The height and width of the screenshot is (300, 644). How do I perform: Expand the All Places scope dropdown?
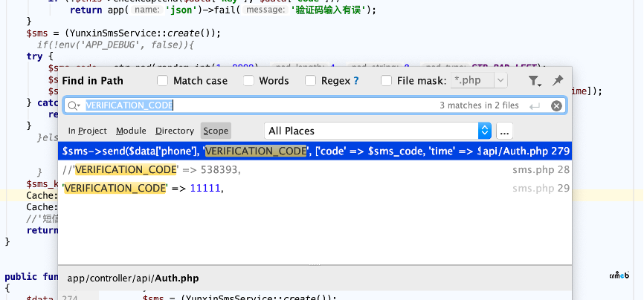[485, 131]
